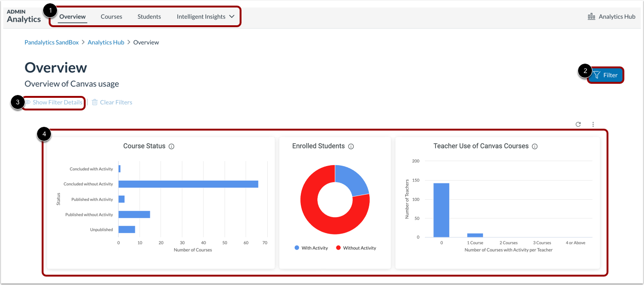Open the three-dot options menu above the charts

593,124
